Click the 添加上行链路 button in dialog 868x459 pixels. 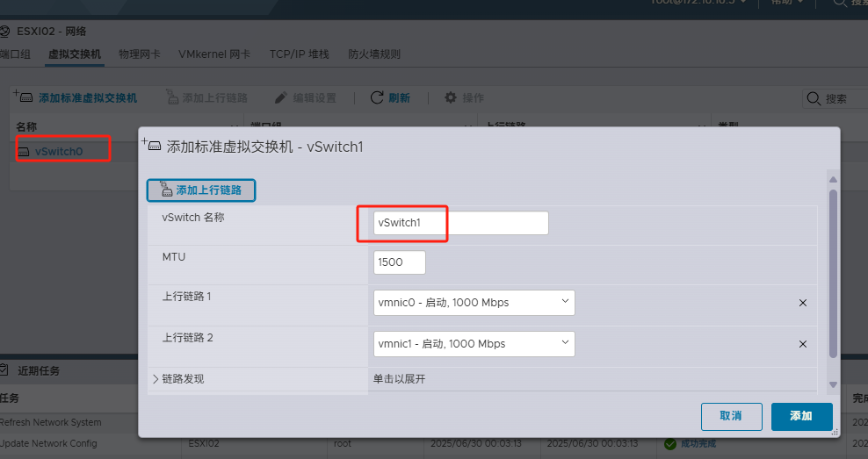tap(201, 190)
